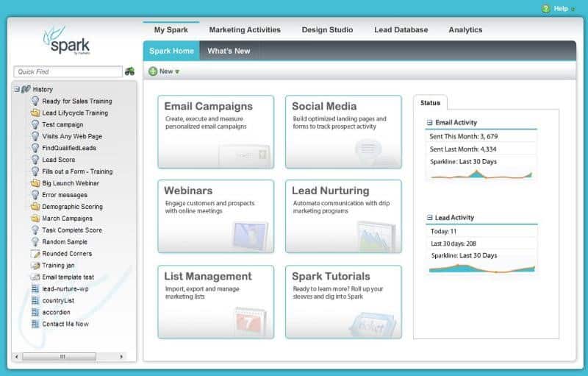Open the Email Campaigns card

pos(216,132)
